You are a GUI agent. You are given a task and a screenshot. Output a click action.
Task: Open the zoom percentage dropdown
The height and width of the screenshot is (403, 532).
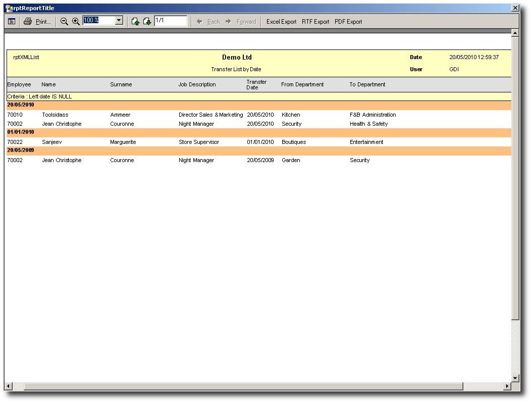tap(119, 21)
